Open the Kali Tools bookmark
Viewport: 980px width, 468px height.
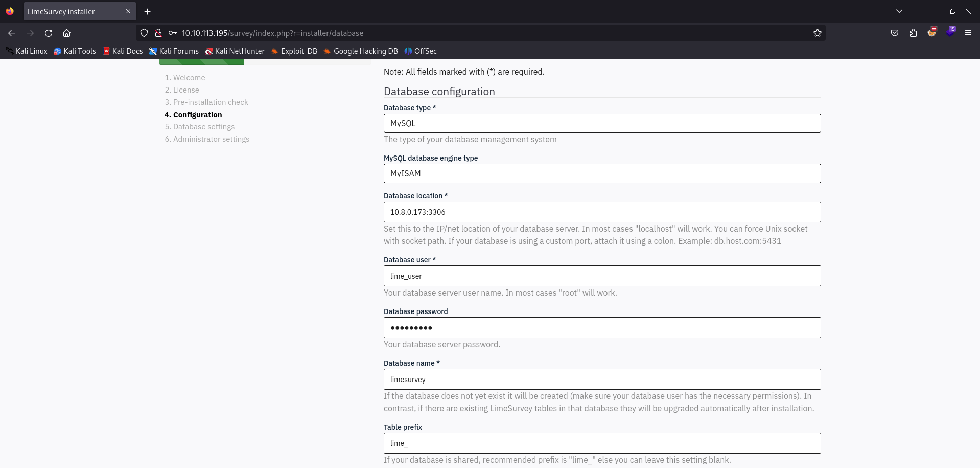75,51
